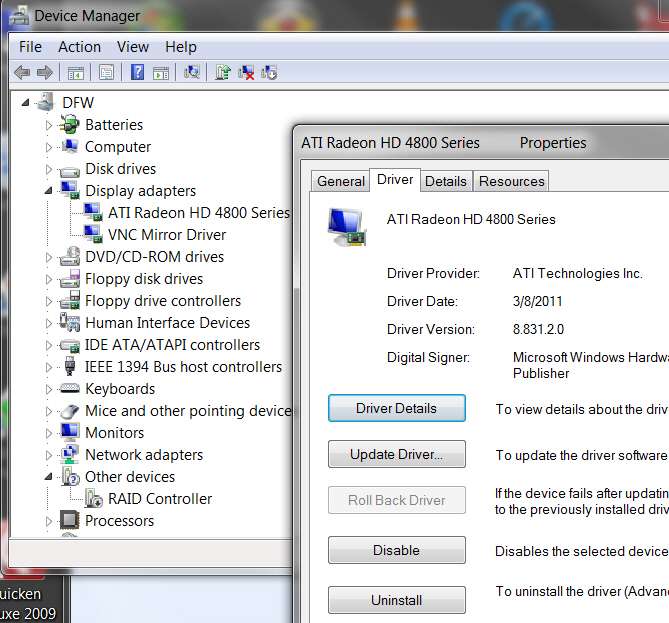Click the Floppy drive controllers icon
The width and height of the screenshot is (669, 623).
pos(70,300)
